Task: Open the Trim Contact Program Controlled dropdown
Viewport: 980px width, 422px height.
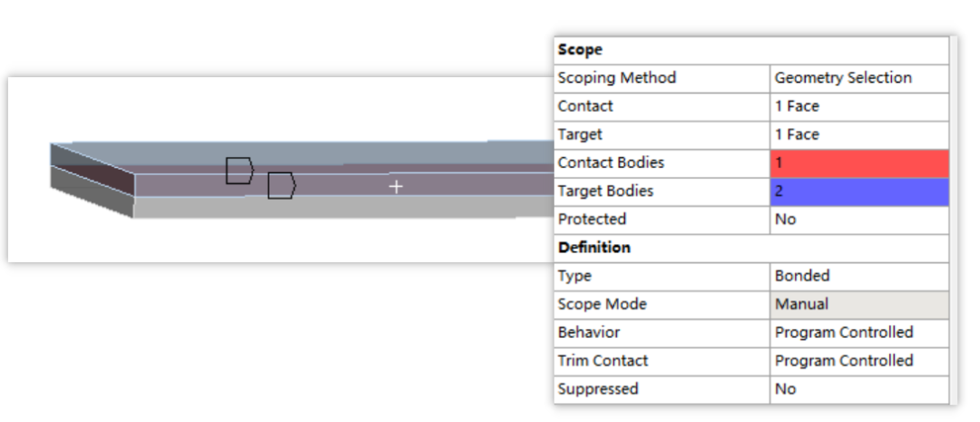Action: (x=859, y=360)
